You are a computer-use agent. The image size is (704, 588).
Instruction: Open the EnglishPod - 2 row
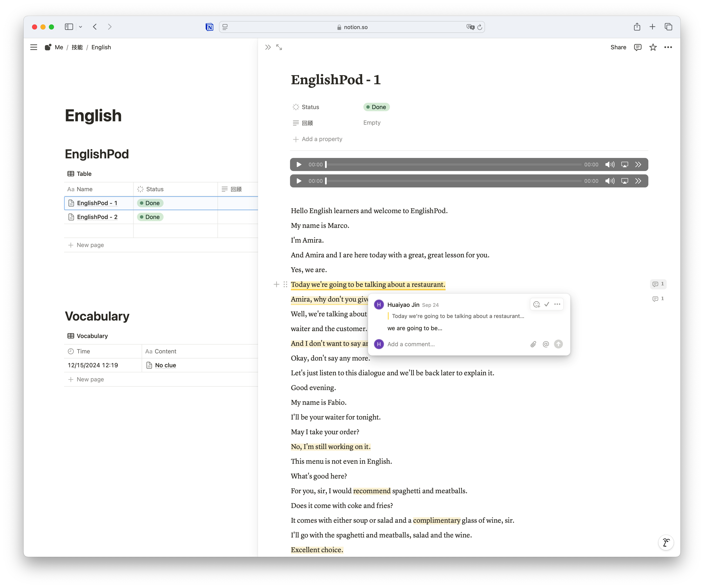97,217
